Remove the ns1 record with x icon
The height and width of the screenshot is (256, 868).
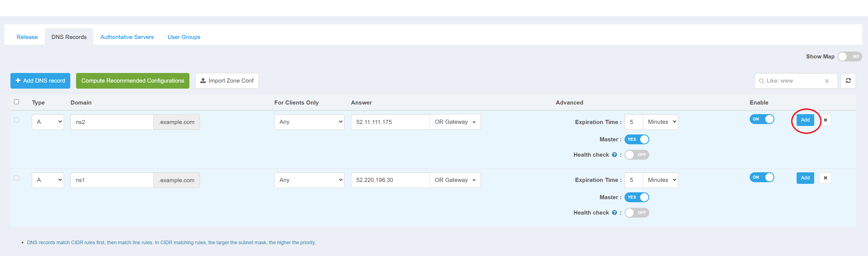tap(825, 178)
